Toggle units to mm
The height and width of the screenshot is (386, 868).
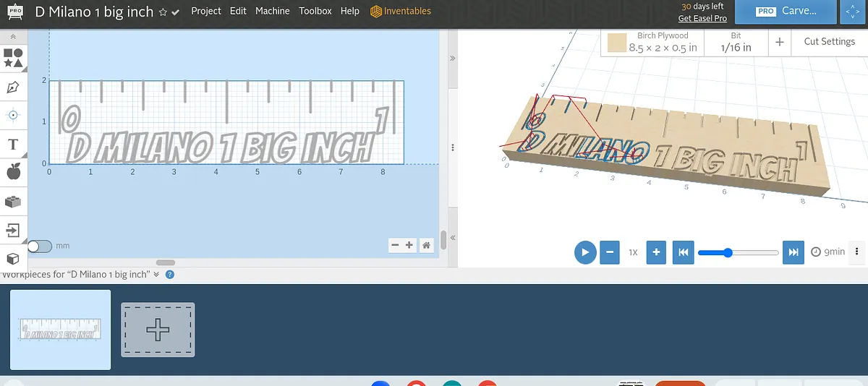click(x=40, y=246)
